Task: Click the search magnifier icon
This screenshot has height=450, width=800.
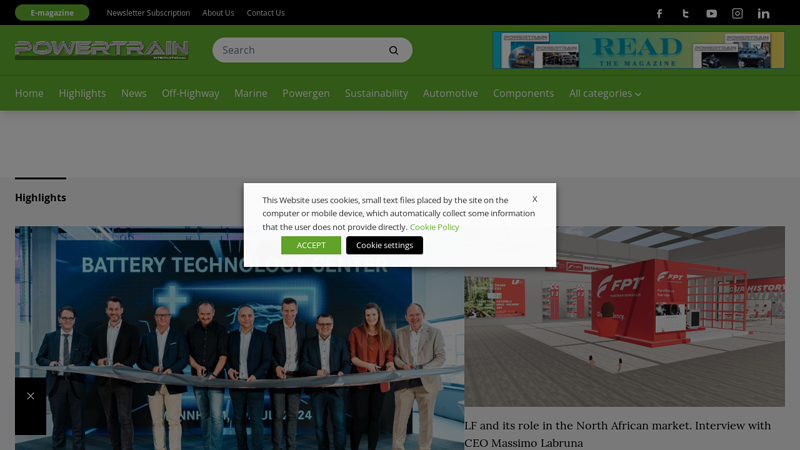Action: coord(393,50)
